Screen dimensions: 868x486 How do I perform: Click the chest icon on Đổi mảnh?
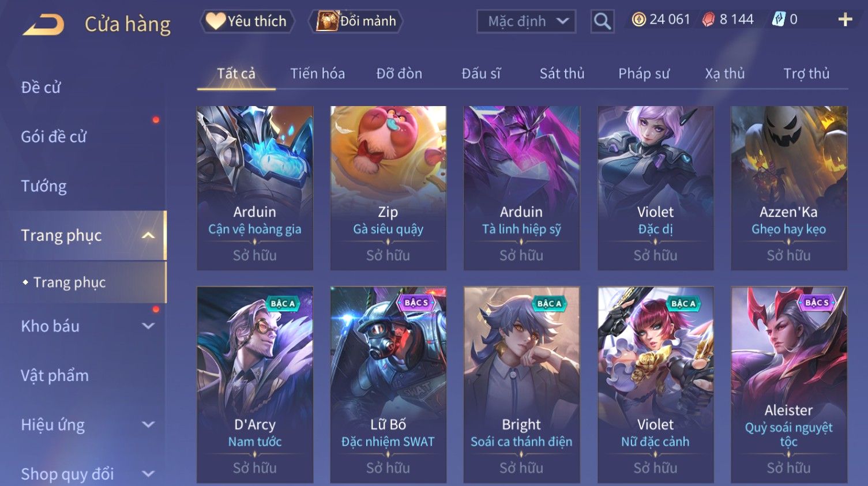click(x=327, y=21)
